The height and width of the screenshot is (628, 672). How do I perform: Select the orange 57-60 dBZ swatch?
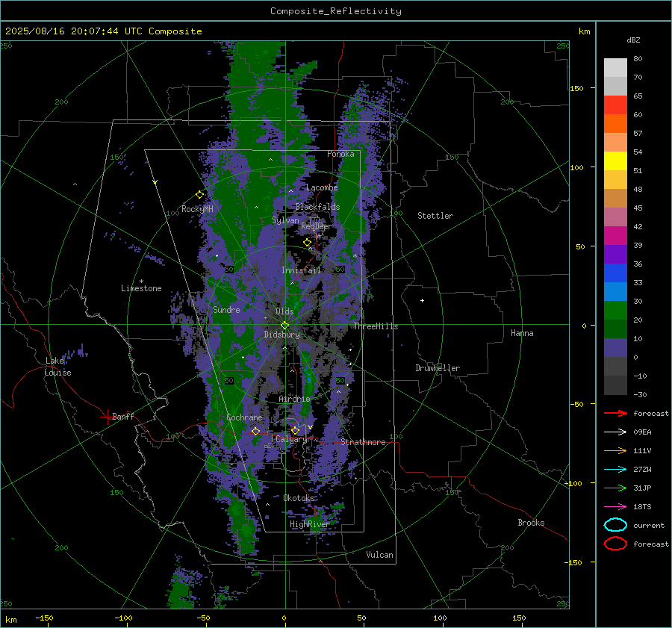(x=615, y=124)
